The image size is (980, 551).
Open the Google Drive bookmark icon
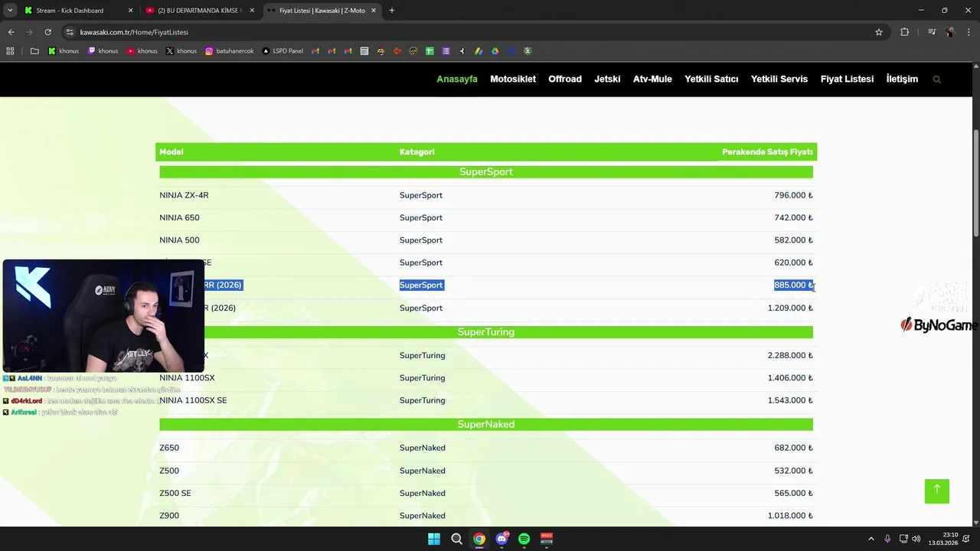pos(495,51)
